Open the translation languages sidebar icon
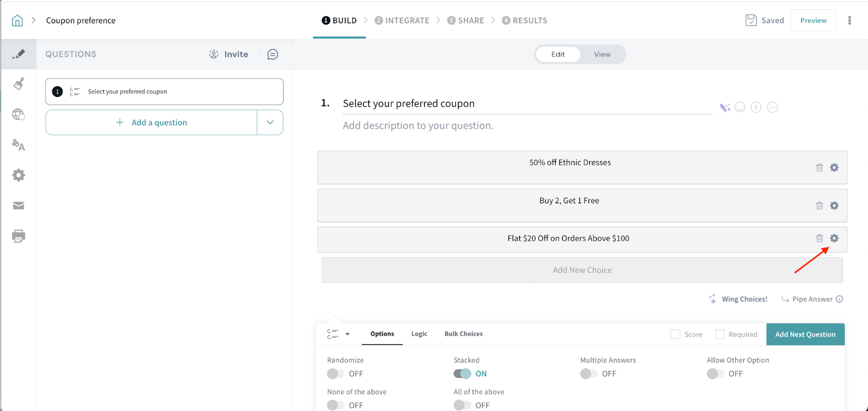The height and width of the screenshot is (411, 868). (x=18, y=145)
